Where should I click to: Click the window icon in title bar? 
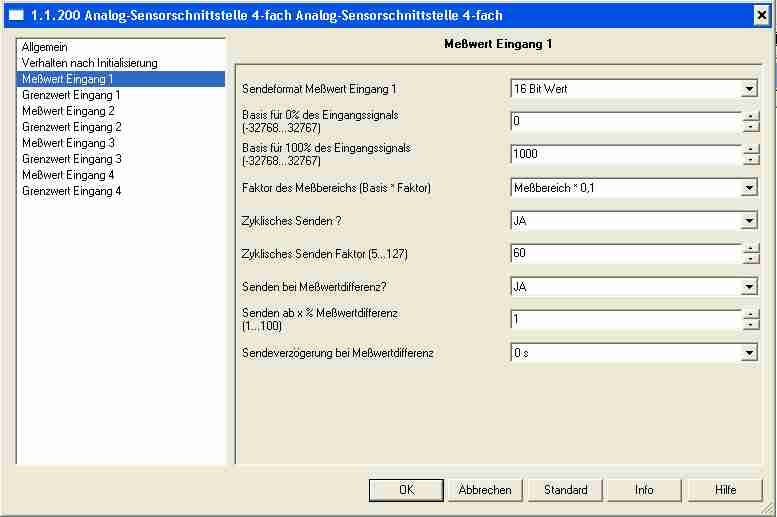(x=16, y=16)
